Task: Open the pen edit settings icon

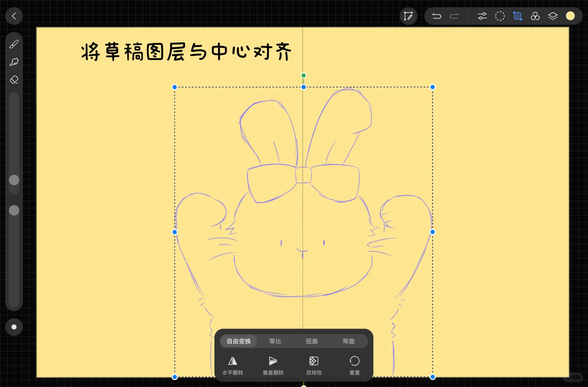Action: (x=408, y=16)
